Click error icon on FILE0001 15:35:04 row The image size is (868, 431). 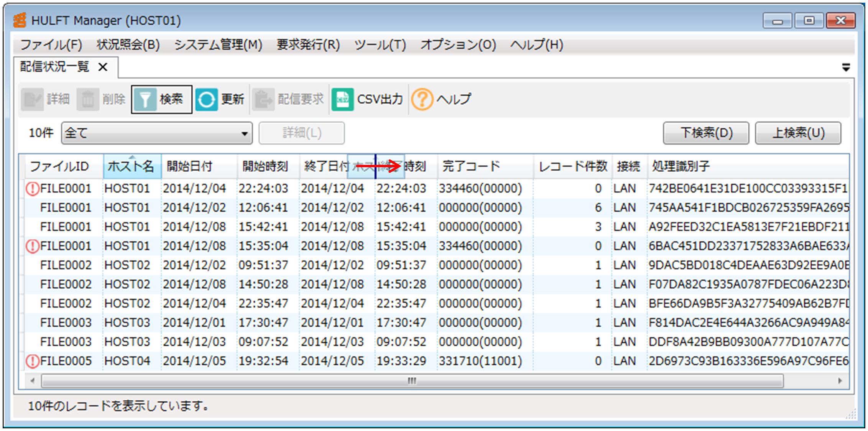(33, 246)
